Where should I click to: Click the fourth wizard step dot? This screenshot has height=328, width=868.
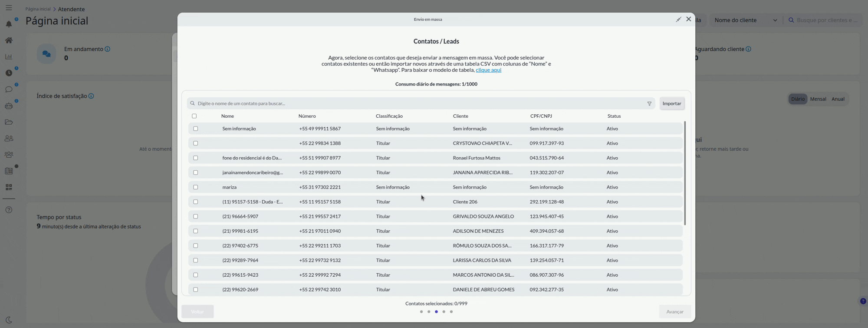pos(444,312)
